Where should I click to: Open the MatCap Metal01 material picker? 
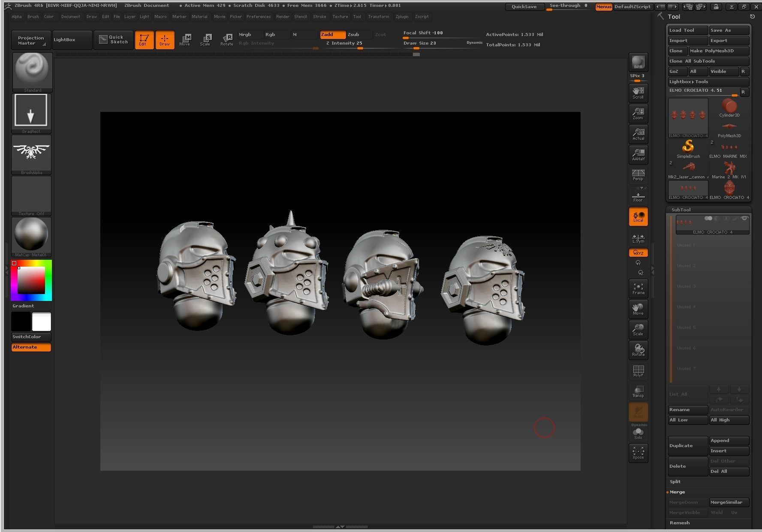[31, 237]
